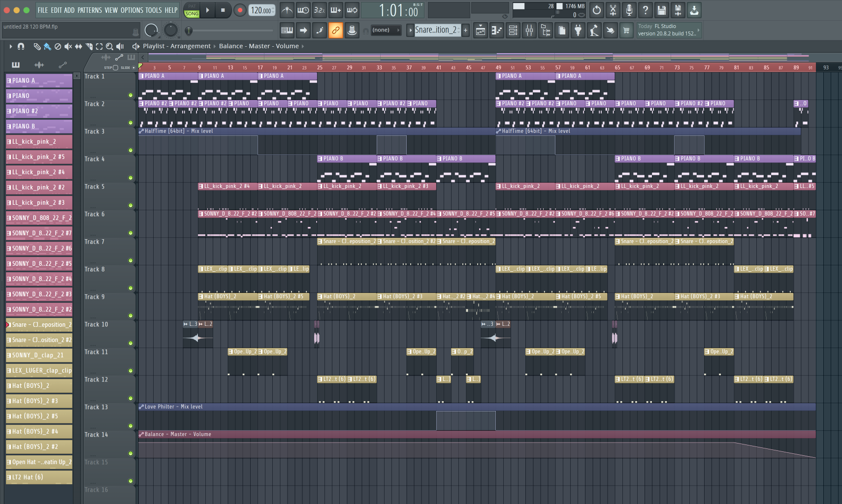This screenshot has width=842, height=504.
Task: Open the Channel rack icon
Action: coord(513,31)
